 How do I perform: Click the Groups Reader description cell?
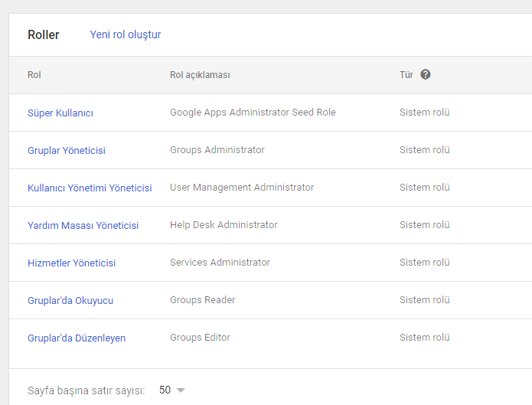click(x=202, y=300)
